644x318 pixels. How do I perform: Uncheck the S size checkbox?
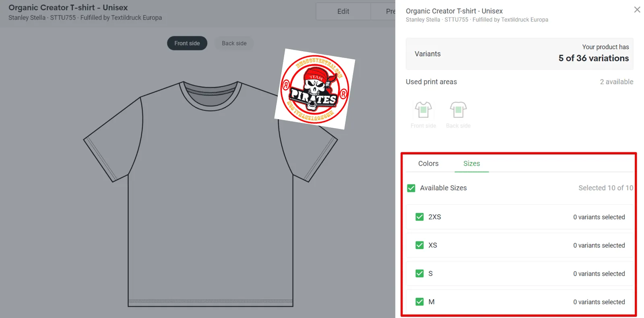[419, 273]
